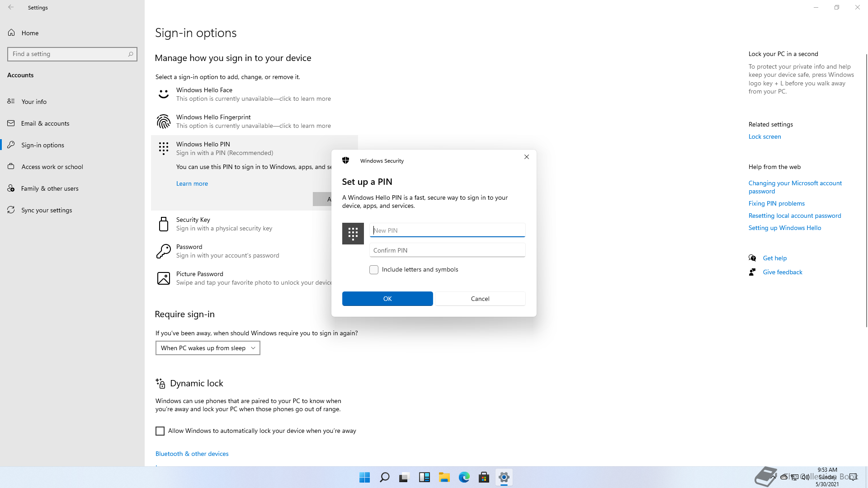The image size is (868, 488).
Task: Open the Windows Start button on taskbar
Action: 364,477
